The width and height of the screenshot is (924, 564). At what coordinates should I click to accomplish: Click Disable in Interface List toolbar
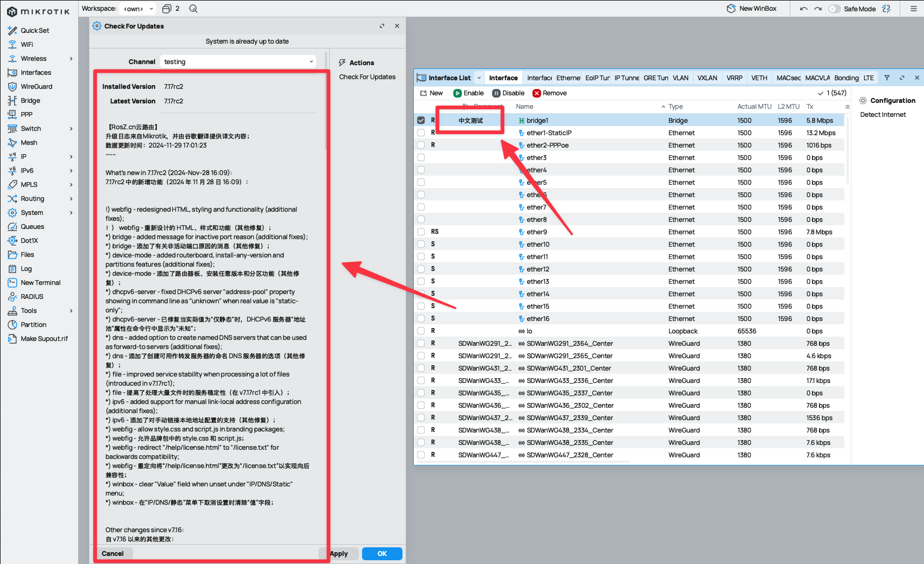[x=509, y=93]
